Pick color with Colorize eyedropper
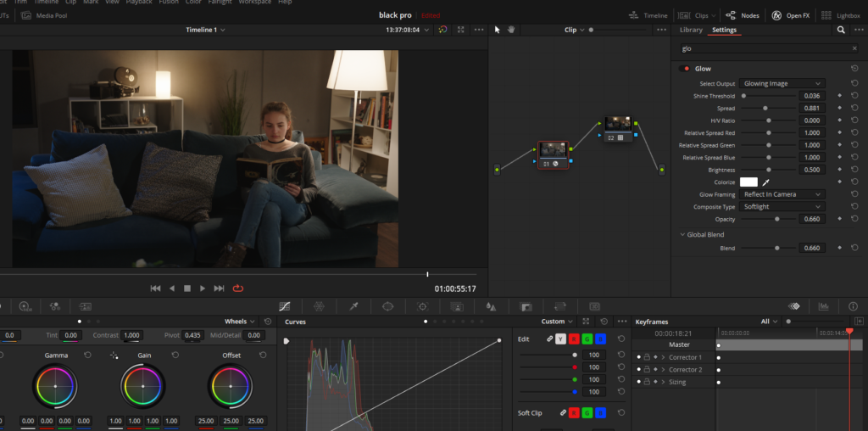868x431 pixels. [x=766, y=182]
